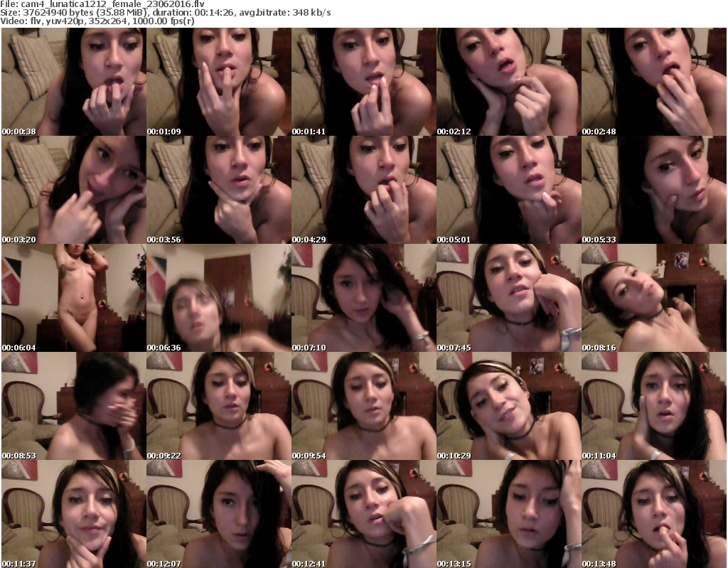The image size is (728, 568).
Task: Pick the thumbnail stamped 00:07:45
Action: point(509,298)
